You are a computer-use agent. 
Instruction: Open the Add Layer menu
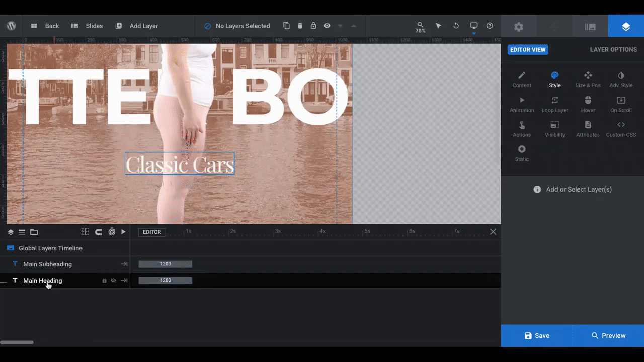pos(137,26)
